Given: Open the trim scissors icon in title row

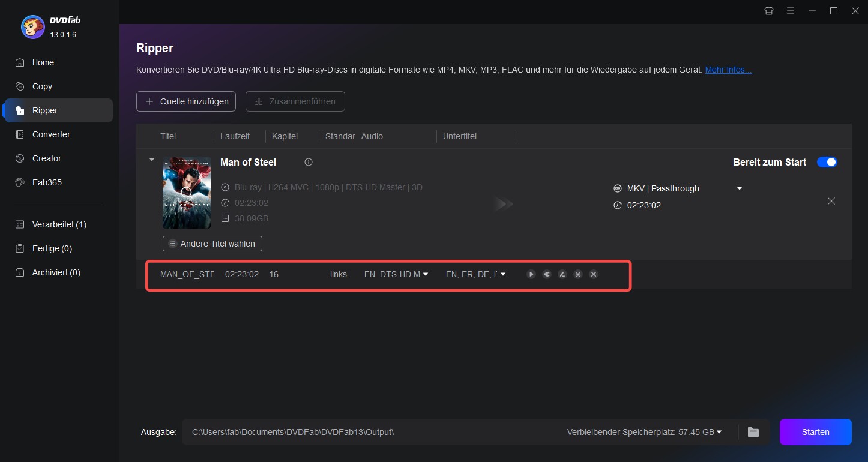Looking at the screenshot, I should click(x=578, y=274).
